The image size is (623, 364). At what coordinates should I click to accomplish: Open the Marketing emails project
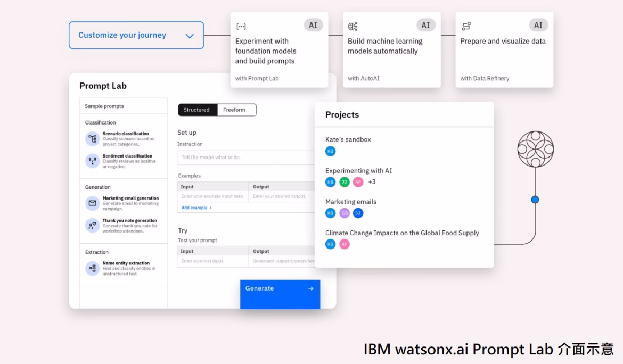pyautogui.click(x=351, y=202)
